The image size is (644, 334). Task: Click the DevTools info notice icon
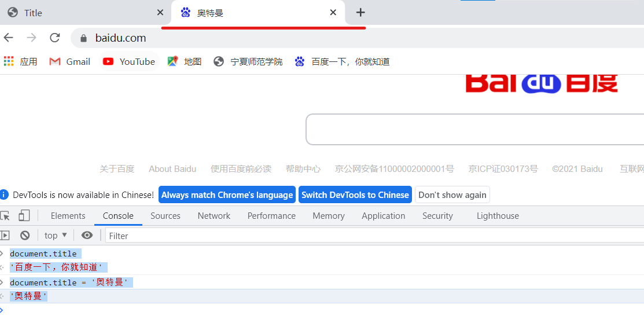pyautogui.click(x=3, y=194)
